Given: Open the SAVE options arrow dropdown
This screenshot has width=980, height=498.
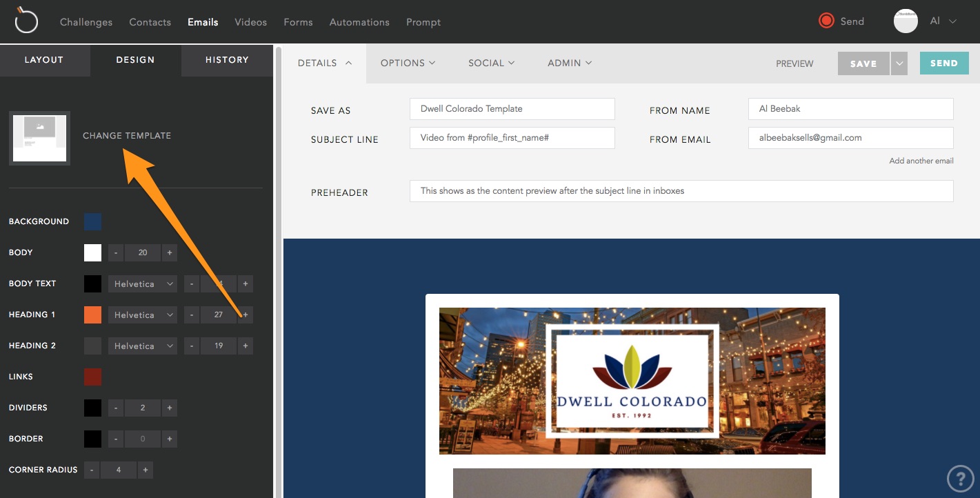Looking at the screenshot, I should click(899, 63).
